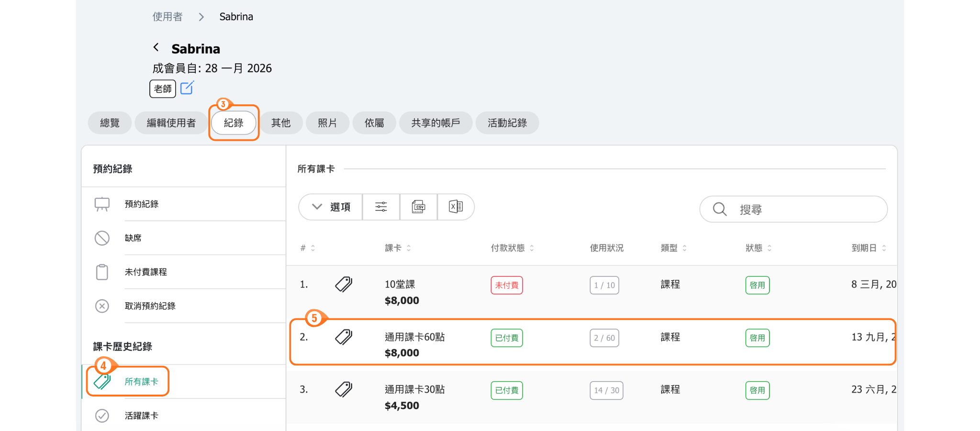Switch to the 編輯使用者 tab
This screenshot has width=980, height=431.
tap(171, 123)
